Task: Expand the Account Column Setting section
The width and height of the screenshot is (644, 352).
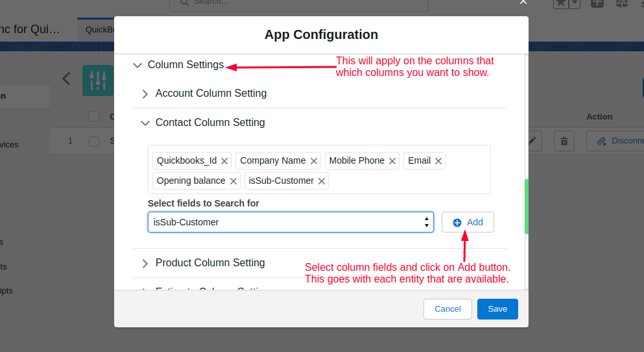Action: point(145,94)
